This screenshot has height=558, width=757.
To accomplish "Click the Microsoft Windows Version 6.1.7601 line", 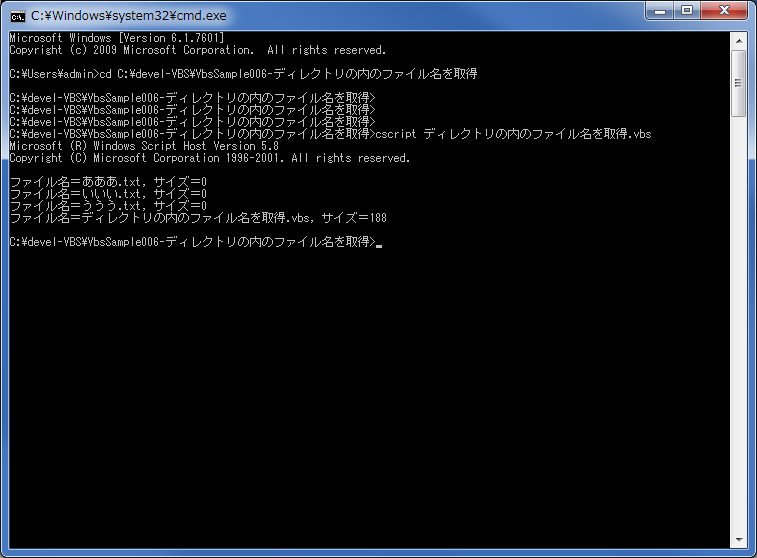I will [x=117, y=38].
